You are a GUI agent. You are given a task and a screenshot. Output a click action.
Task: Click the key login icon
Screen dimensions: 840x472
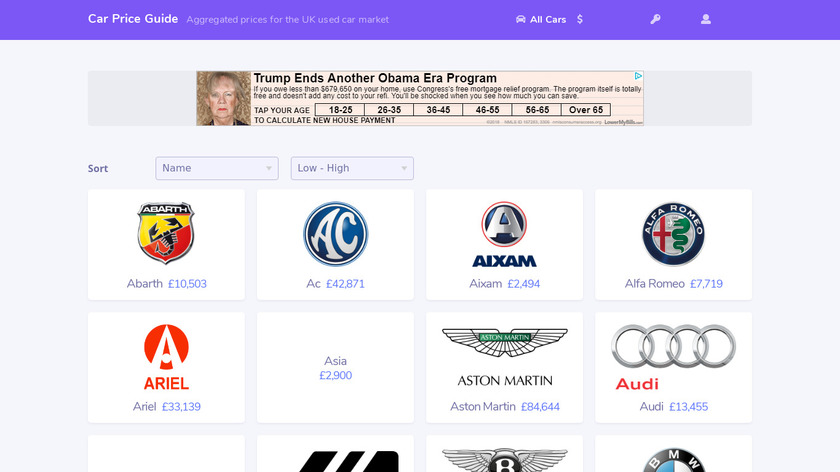pos(655,19)
